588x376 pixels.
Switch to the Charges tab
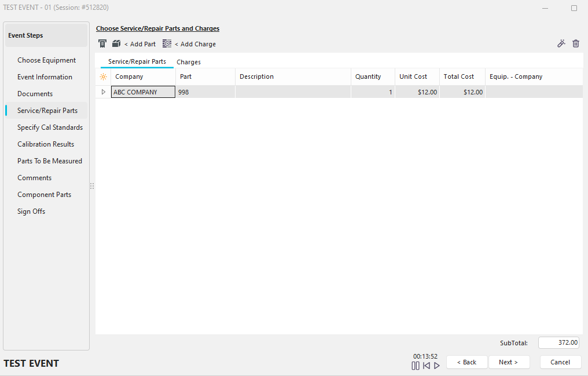click(189, 62)
